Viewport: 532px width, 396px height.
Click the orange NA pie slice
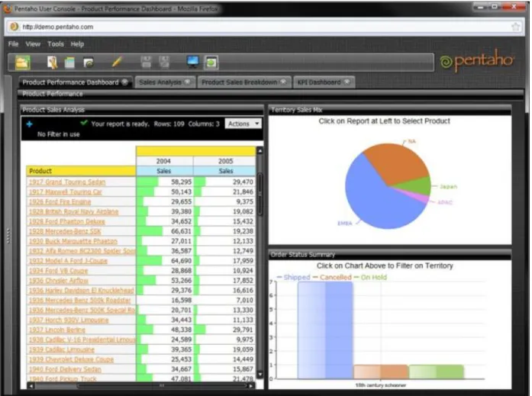click(x=397, y=161)
